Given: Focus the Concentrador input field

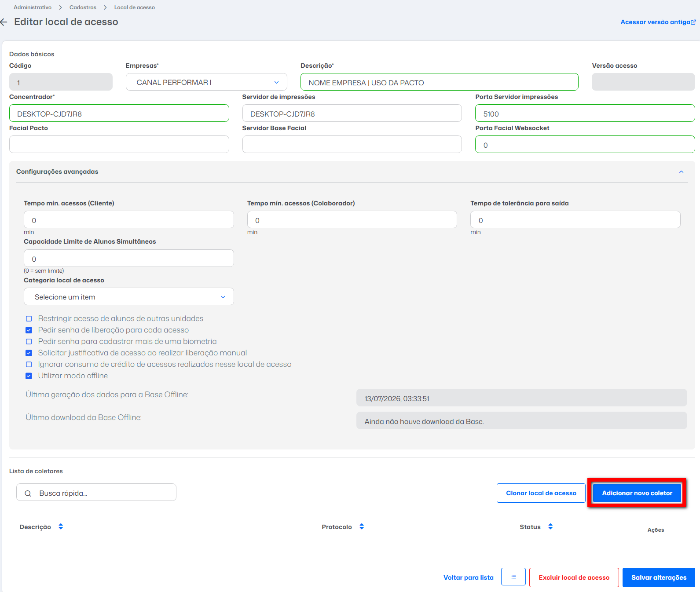Looking at the screenshot, I should point(119,113).
